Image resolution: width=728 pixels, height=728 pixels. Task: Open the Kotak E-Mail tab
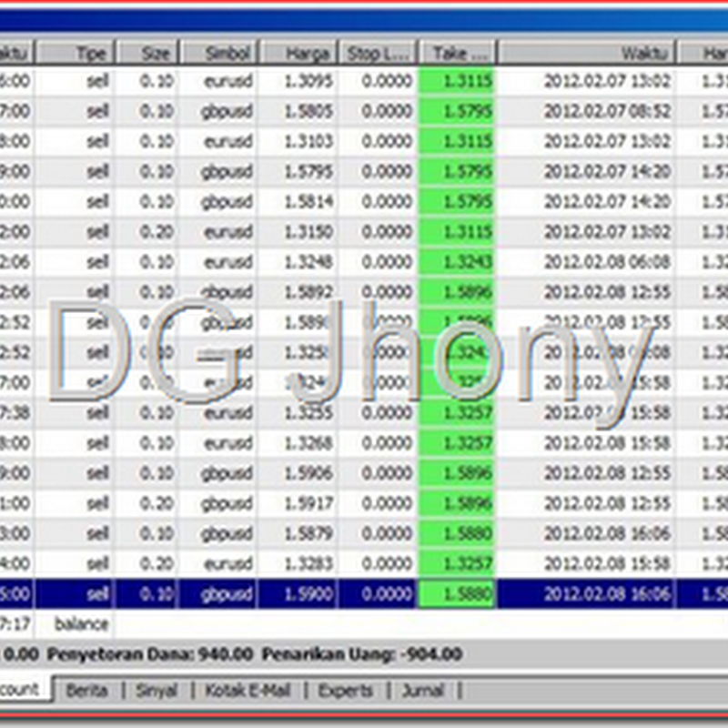248,690
